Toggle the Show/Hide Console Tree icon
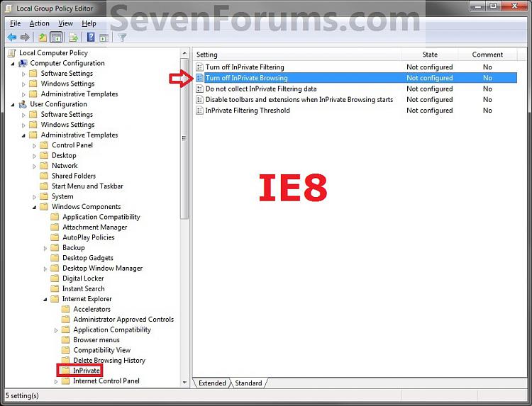 pyautogui.click(x=56, y=38)
